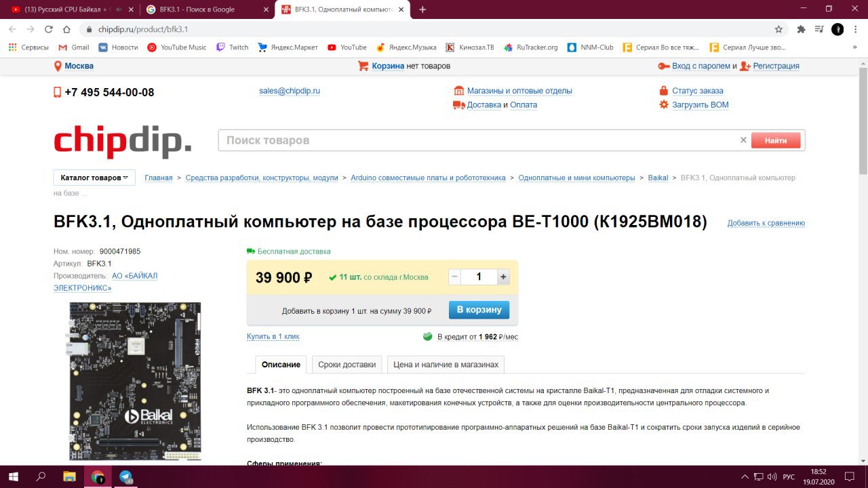Clear search field with the X icon
868x488 pixels.
pyautogui.click(x=743, y=140)
